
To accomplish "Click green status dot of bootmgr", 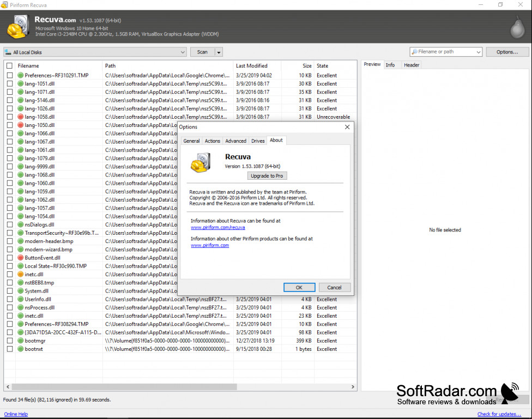I will (x=20, y=341).
